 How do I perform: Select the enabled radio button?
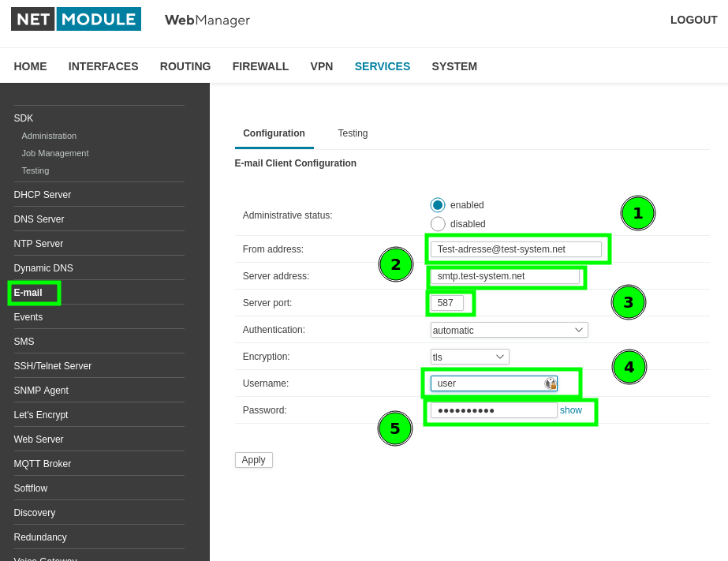point(438,204)
